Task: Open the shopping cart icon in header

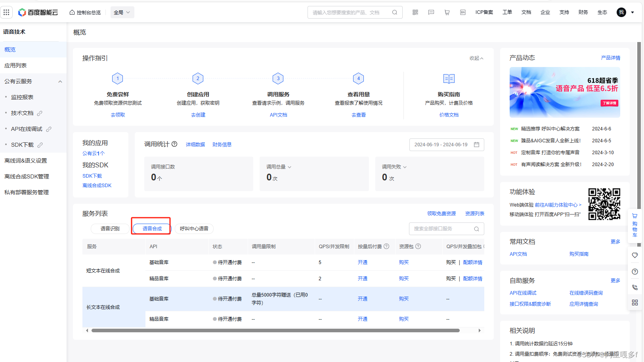Action: 447,12
